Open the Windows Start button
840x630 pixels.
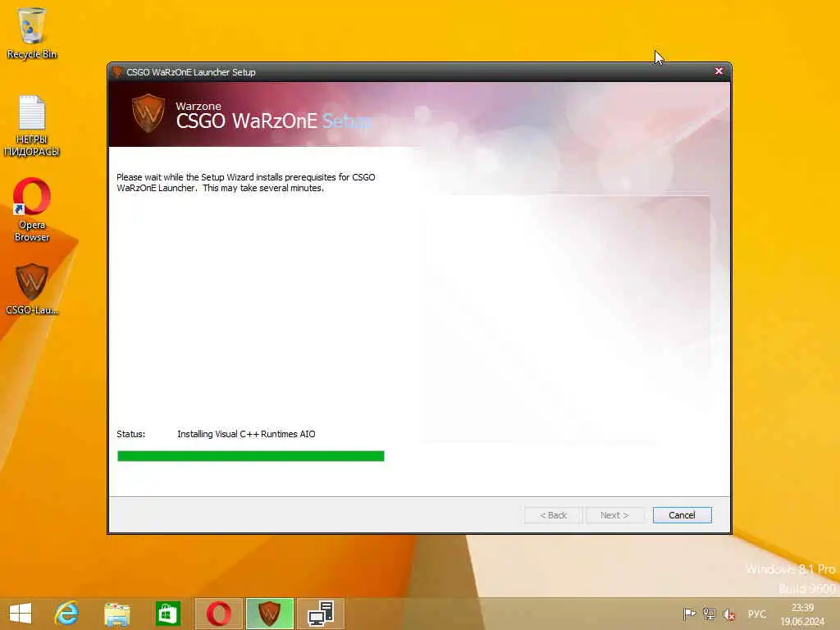(21, 614)
